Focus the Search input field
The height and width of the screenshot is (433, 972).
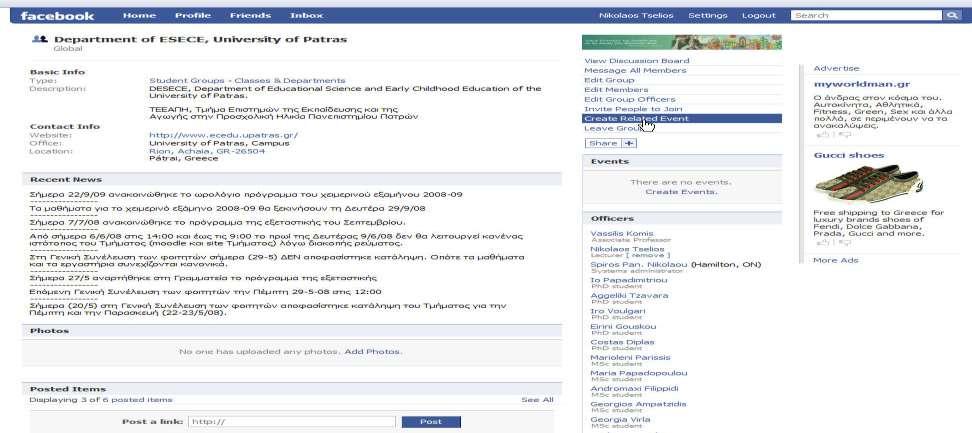pos(867,15)
